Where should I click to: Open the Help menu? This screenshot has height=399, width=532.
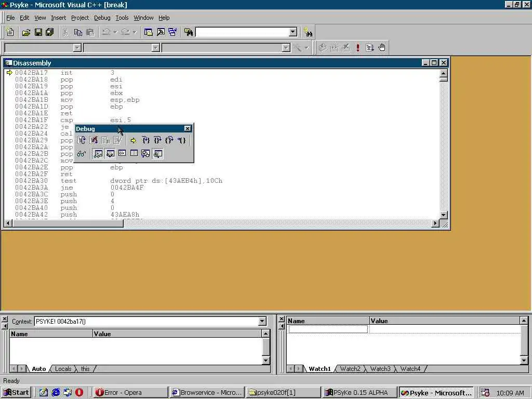(164, 18)
